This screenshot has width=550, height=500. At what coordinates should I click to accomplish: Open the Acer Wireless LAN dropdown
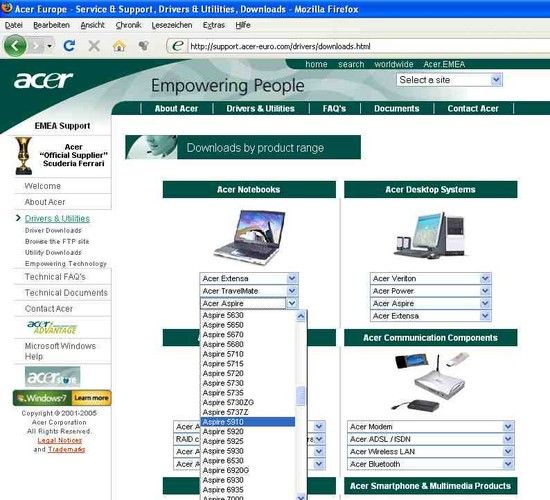pyautogui.click(x=431, y=452)
